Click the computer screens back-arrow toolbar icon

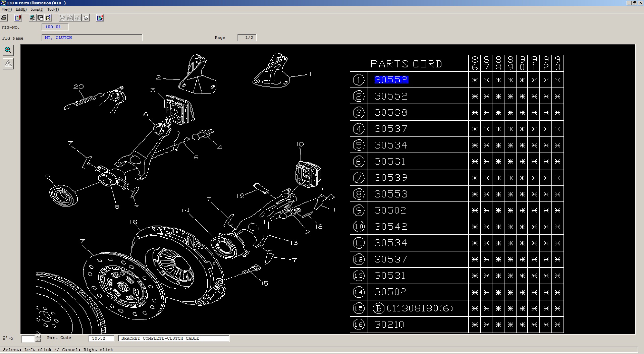(33, 18)
